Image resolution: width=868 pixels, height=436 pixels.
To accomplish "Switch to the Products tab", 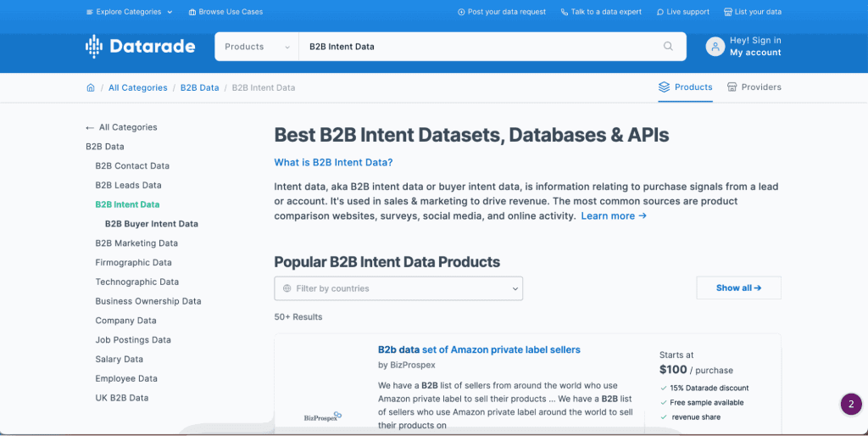I will click(x=685, y=87).
